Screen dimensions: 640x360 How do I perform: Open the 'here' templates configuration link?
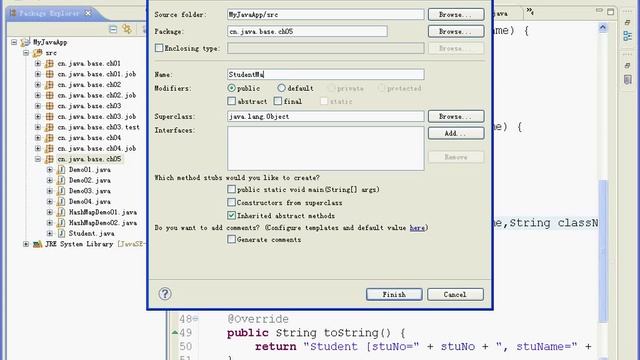[x=417, y=228]
